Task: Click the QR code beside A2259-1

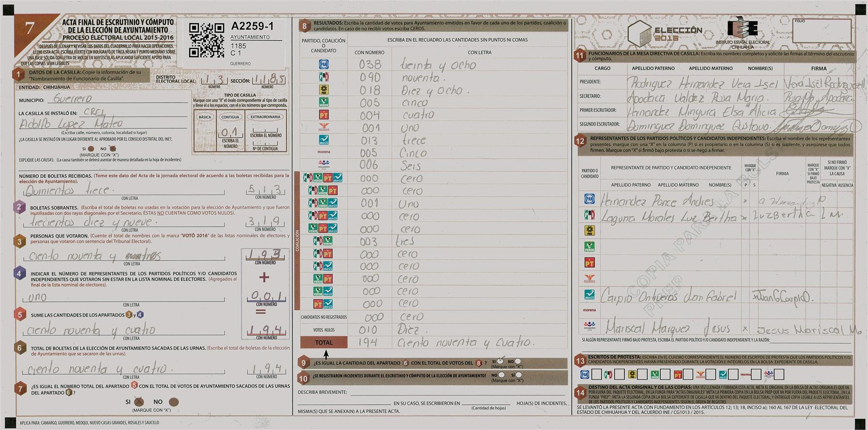Action: tap(207, 40)
